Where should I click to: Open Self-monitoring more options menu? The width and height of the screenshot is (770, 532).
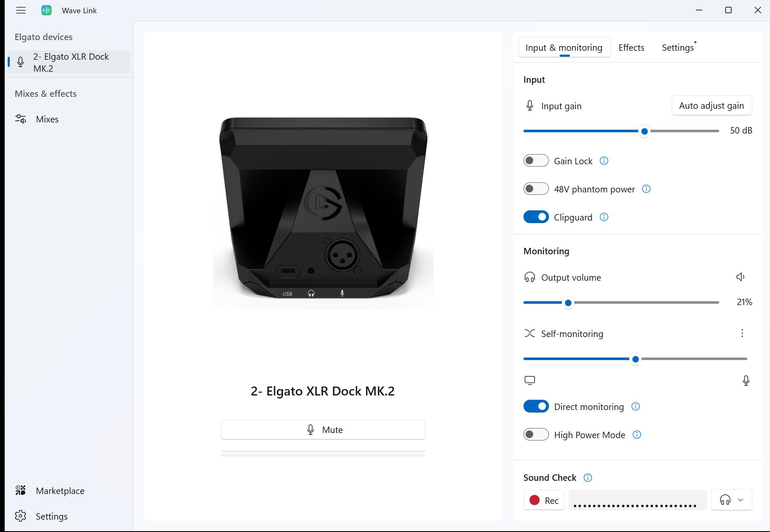coord(742,333)
